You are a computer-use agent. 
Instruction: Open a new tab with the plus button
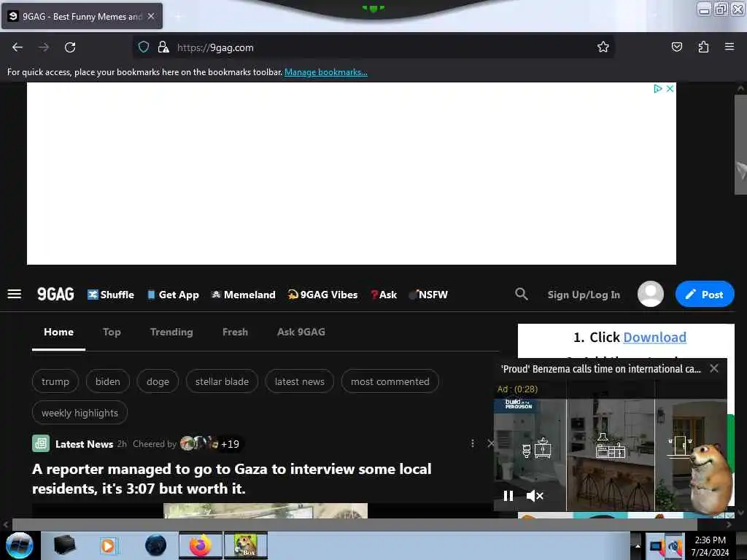coord(178,17)
